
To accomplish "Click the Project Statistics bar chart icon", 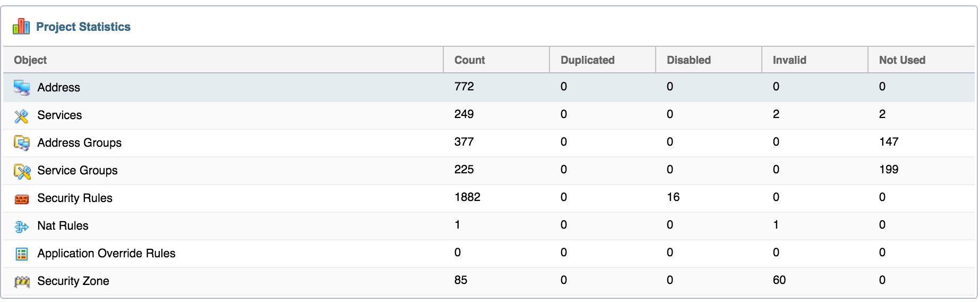I will pos(21,26).
